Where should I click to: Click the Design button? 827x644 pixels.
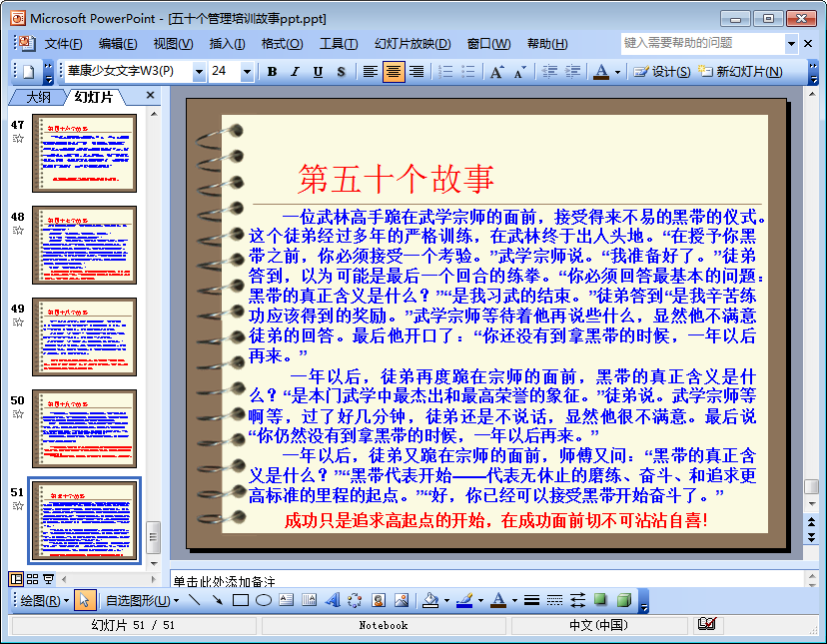tap(662, 72)
